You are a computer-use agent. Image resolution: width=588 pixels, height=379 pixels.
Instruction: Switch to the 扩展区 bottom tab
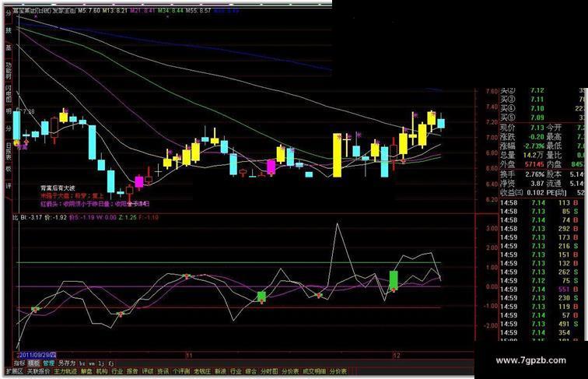[x=15, y=371]
